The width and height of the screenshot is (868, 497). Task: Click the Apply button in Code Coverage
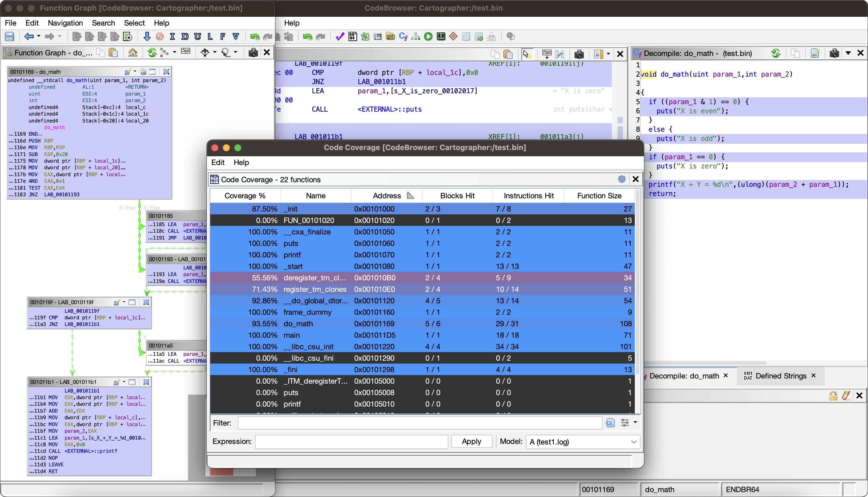(472, 442)
